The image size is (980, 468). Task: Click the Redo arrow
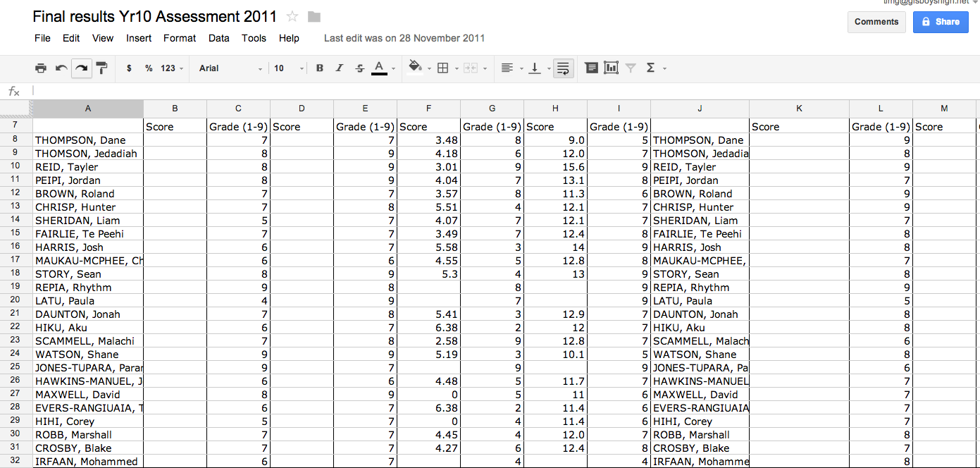(82, 68)
